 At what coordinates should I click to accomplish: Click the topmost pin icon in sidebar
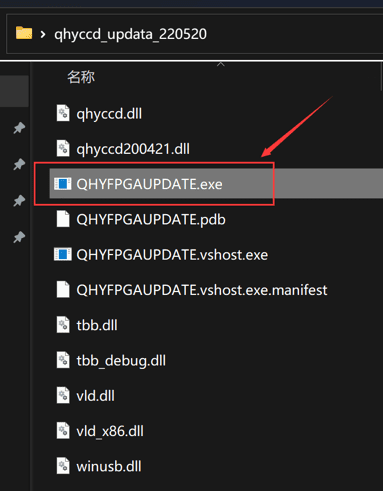pyautogui.click(x=19, y=128)
